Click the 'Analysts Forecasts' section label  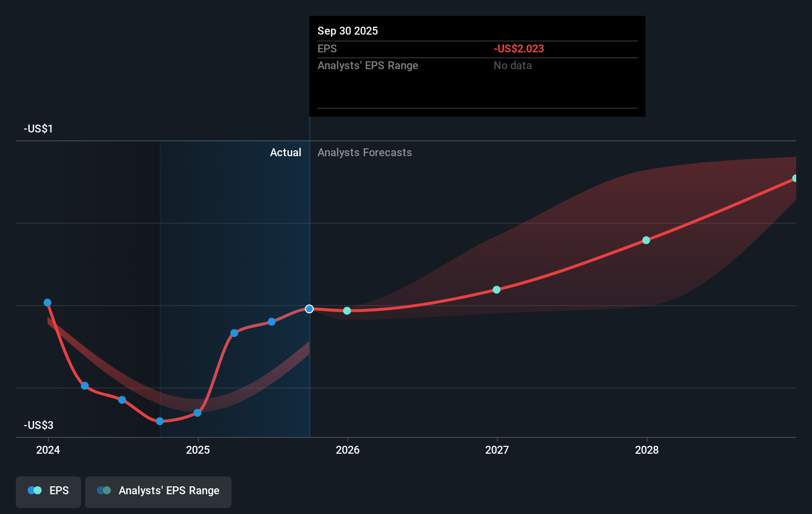coord(364,153)
